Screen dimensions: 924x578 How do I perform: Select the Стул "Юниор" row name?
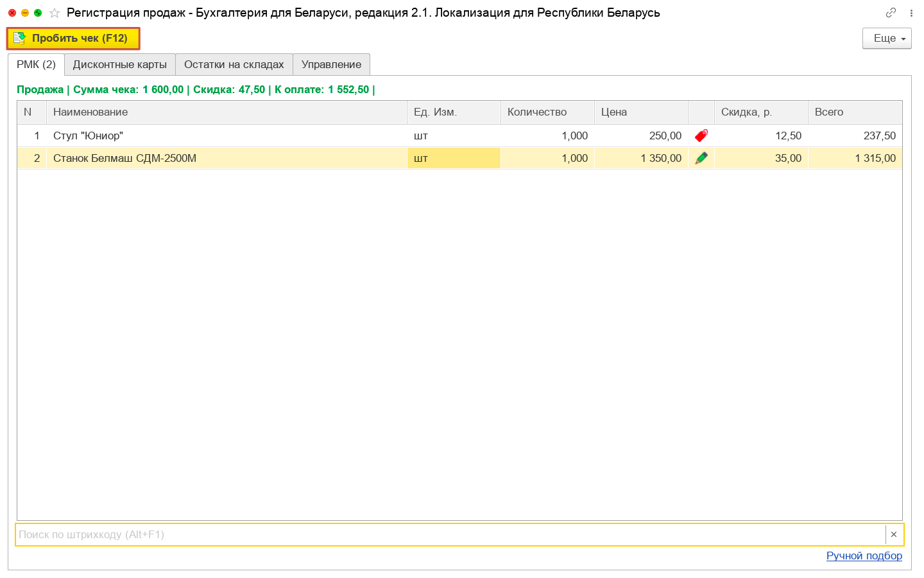pos(88,136)
